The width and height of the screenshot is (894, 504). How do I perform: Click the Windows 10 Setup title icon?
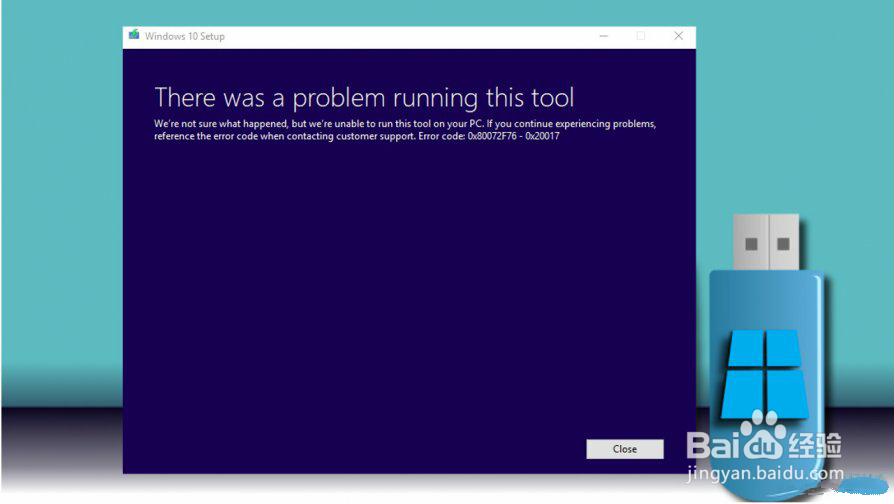tap(134, 35)
